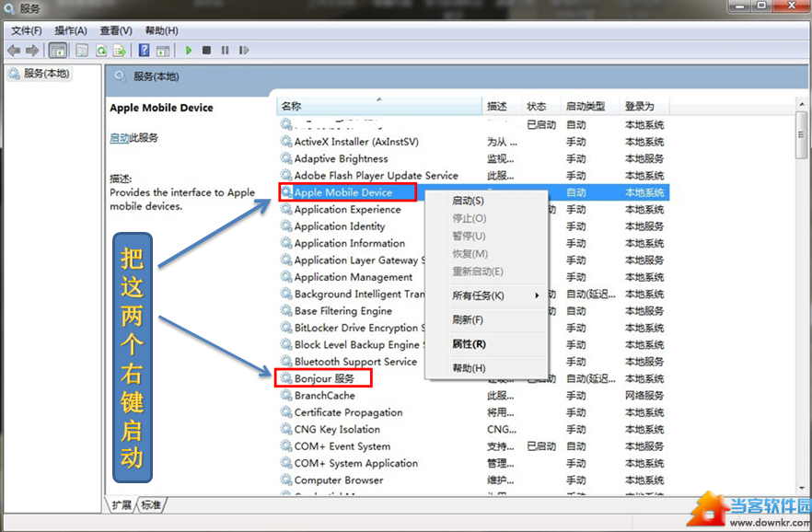The image size is (812, 532).
Task: Select BranchCache service
Action: pyautogui.click(x=325, y=396)
